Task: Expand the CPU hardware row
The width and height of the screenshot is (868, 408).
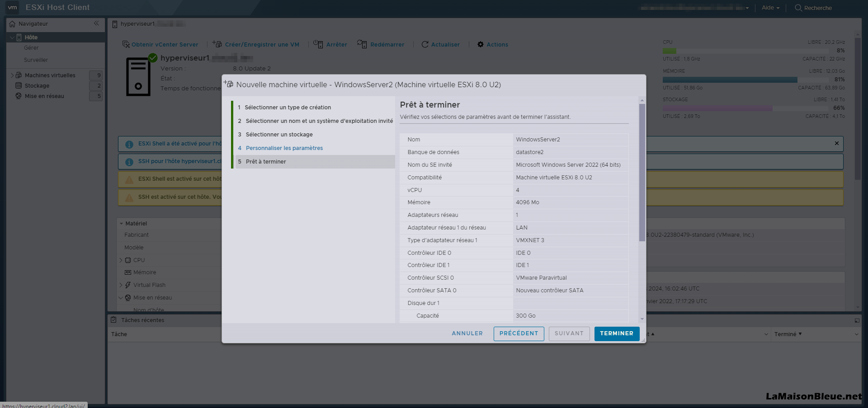Action: (x=121, y=260)
